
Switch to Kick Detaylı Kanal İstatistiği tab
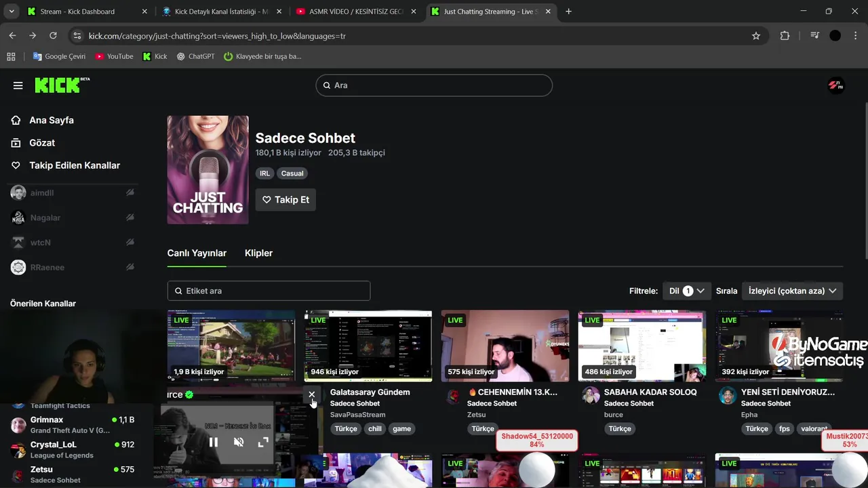click(221, 12)
